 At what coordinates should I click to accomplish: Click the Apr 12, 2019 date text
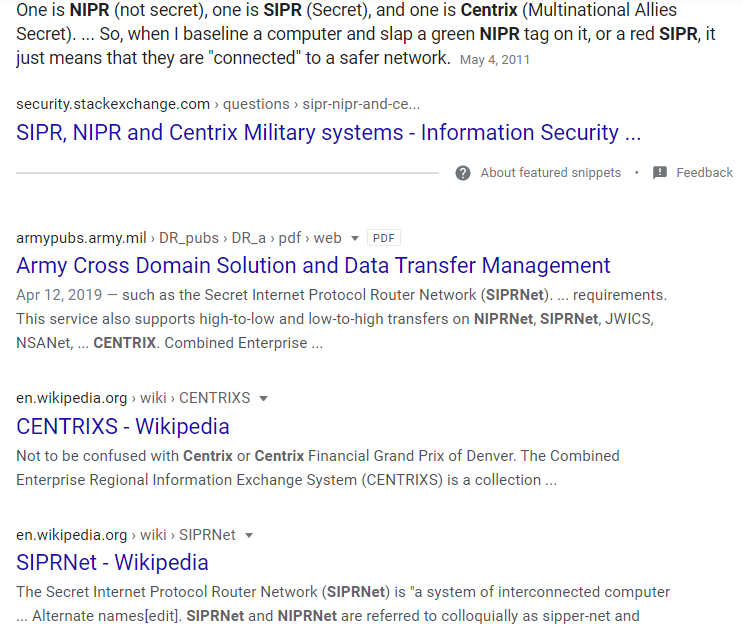pyautogui.click(x=59, y=295)
